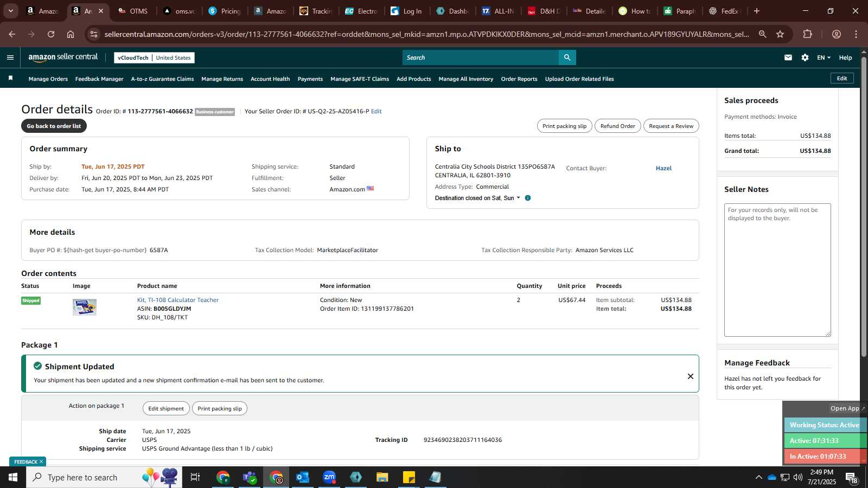Open the hamburger navigation menu

[x=10, y=57]
